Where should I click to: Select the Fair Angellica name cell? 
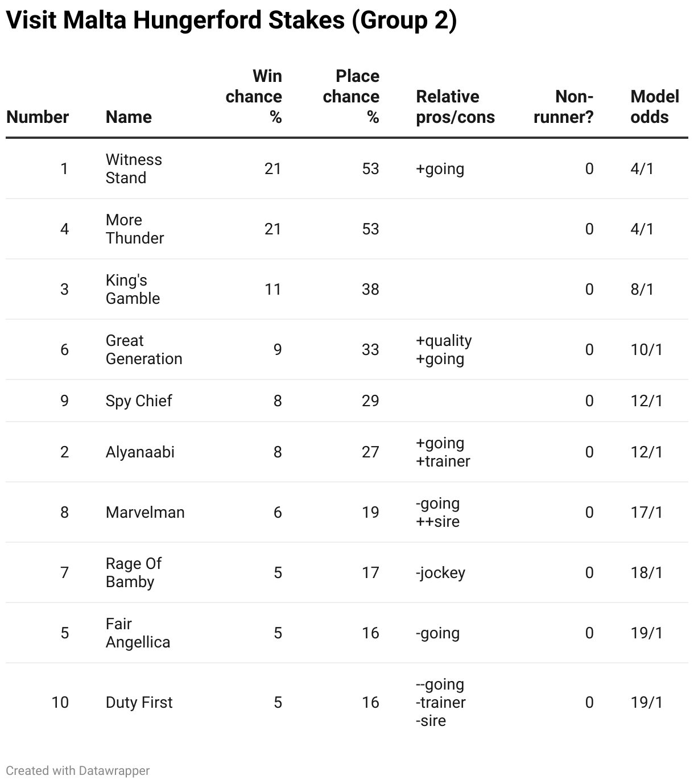(138, 633)
